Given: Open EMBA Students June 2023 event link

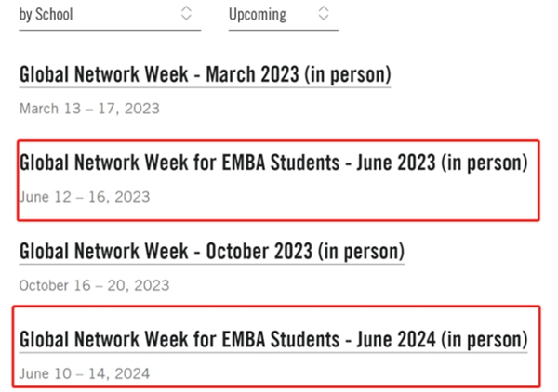Looking at the screenshot, I should pos(273,163).
